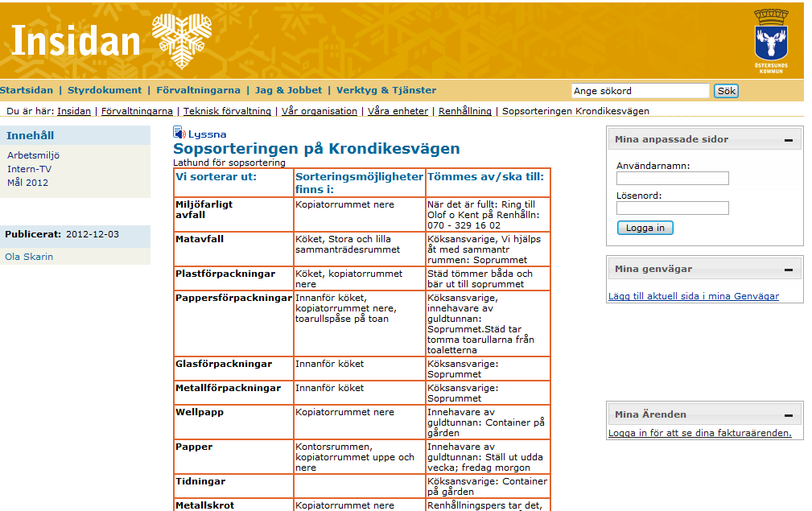Screen dimensions: 812x511
Task: Click the Papper table cell
Action: [x=234, y=456]
